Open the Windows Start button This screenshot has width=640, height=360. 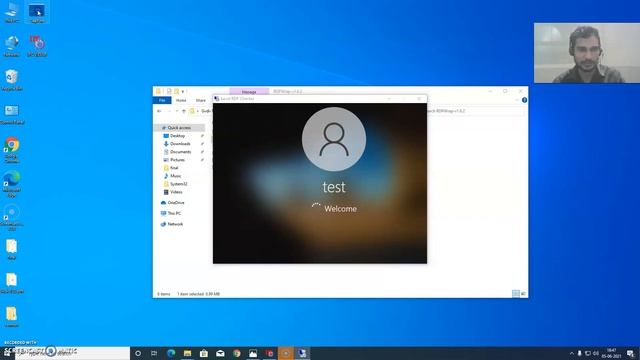(7, 353)
